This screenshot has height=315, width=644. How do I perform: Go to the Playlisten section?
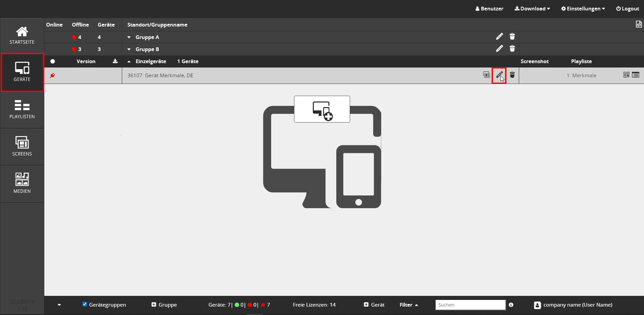tap(22, 109)
